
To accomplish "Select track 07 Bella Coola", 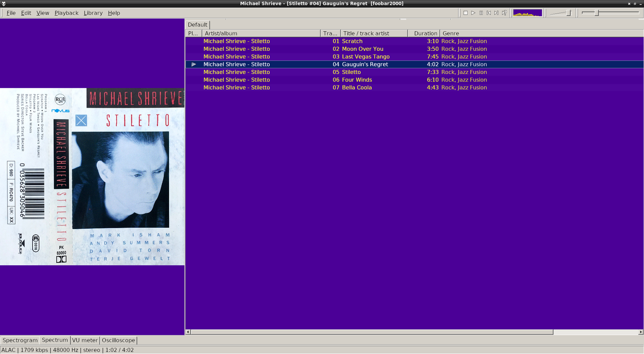I will [x=415, y=88].
